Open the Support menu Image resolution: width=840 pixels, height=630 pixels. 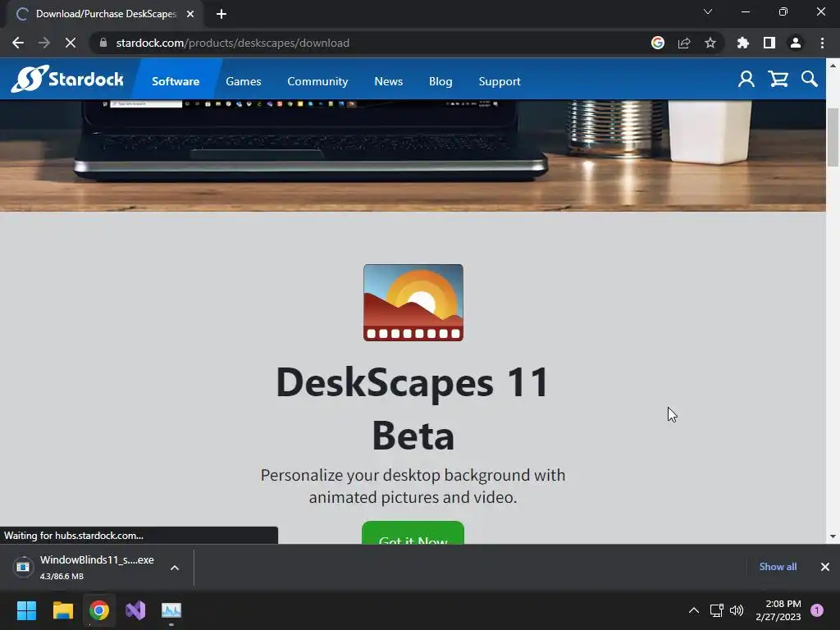click(500, 81)
